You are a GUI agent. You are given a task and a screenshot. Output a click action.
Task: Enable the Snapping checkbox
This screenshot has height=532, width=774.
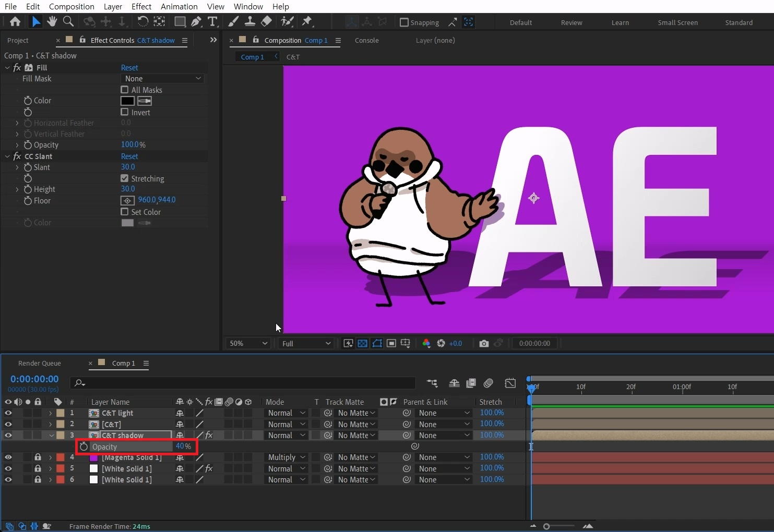click(x=404, y=22)
